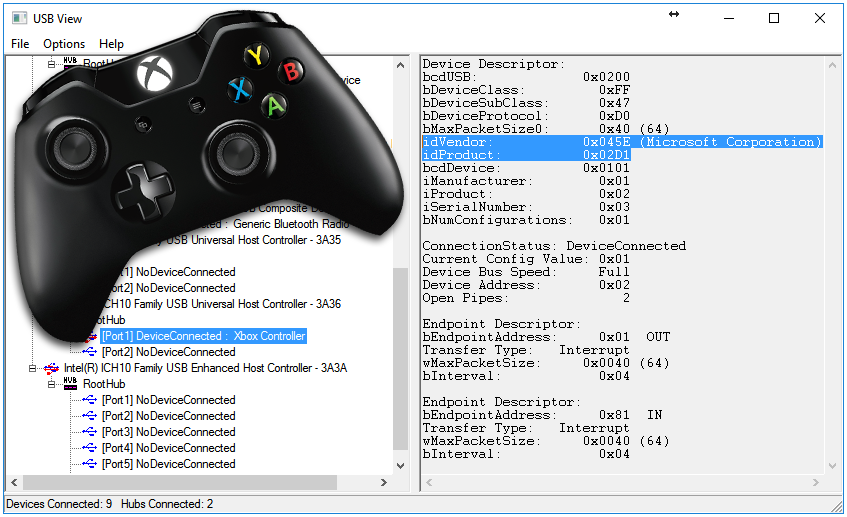Click USB icon for Port1 under 3A3A RootHub
This screenshot has height=517, width=847.
tap(90, 400)
